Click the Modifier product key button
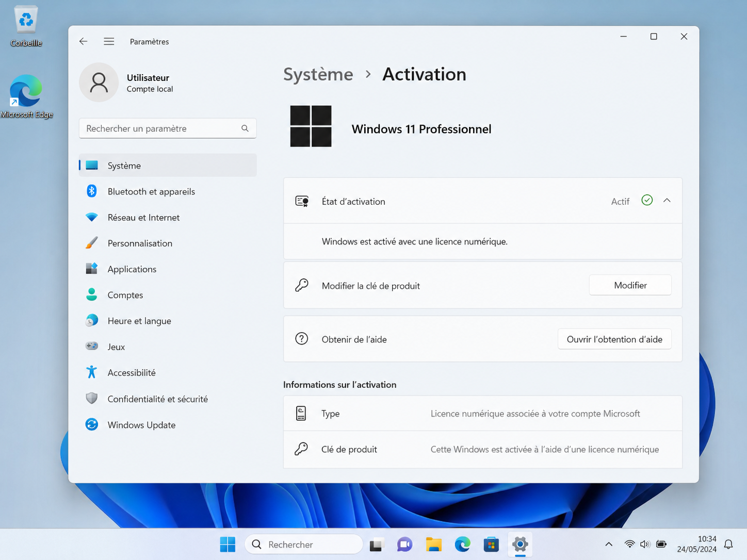 pos(630,285)
